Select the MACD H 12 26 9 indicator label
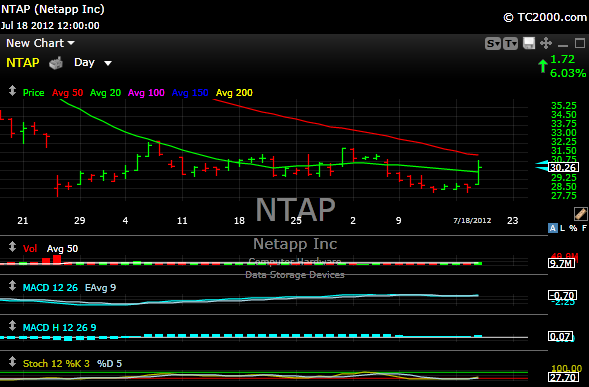 point(59,328)
